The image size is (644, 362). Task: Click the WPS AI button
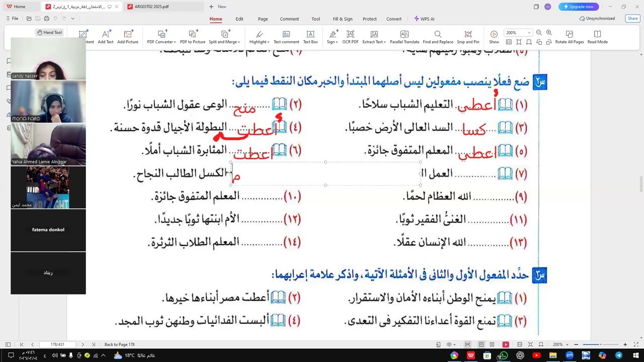424,19
